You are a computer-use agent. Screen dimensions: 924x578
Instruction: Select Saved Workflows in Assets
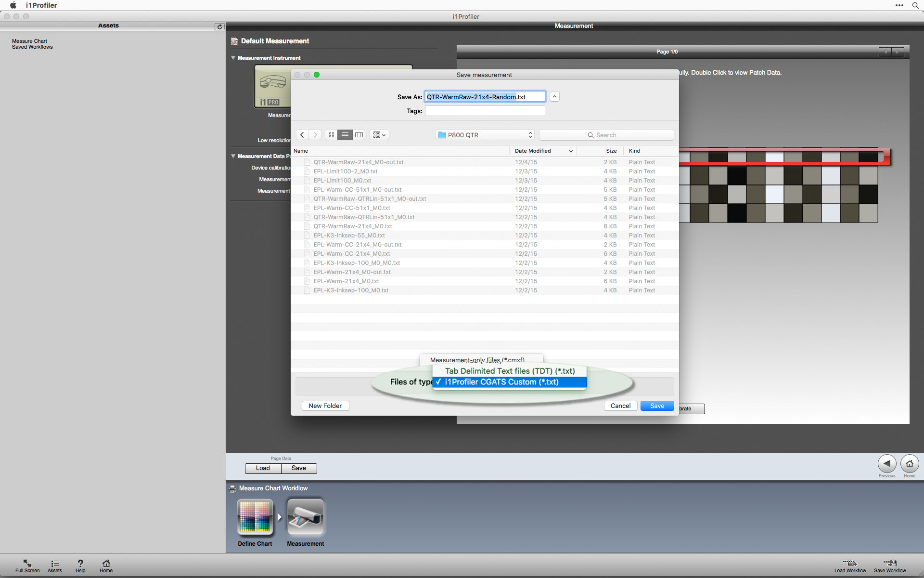pyautogui.click(x=32, y=47)
